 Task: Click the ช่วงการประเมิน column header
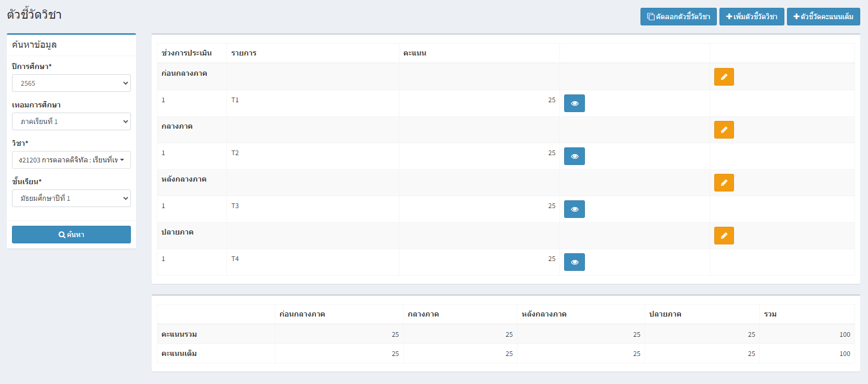tap(186, 53)
